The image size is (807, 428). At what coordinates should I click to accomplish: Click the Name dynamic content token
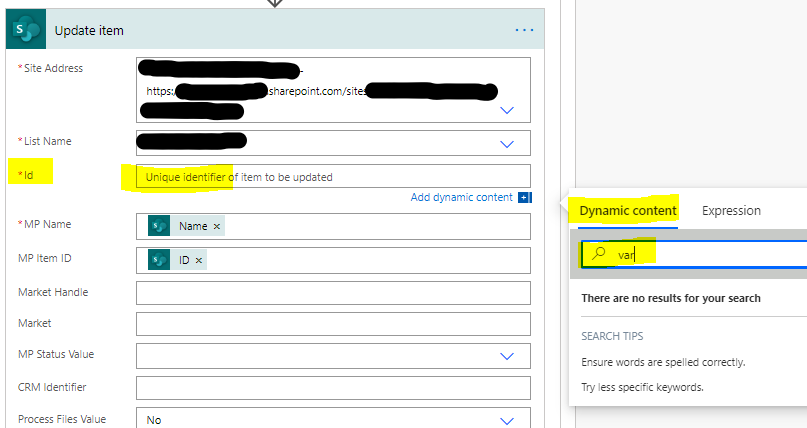point(186,226)
